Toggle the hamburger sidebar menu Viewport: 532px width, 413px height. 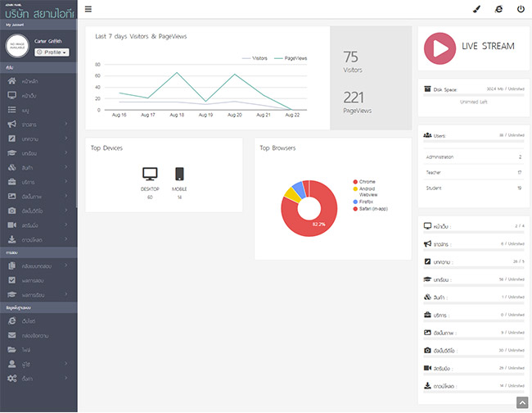[88, 9]
